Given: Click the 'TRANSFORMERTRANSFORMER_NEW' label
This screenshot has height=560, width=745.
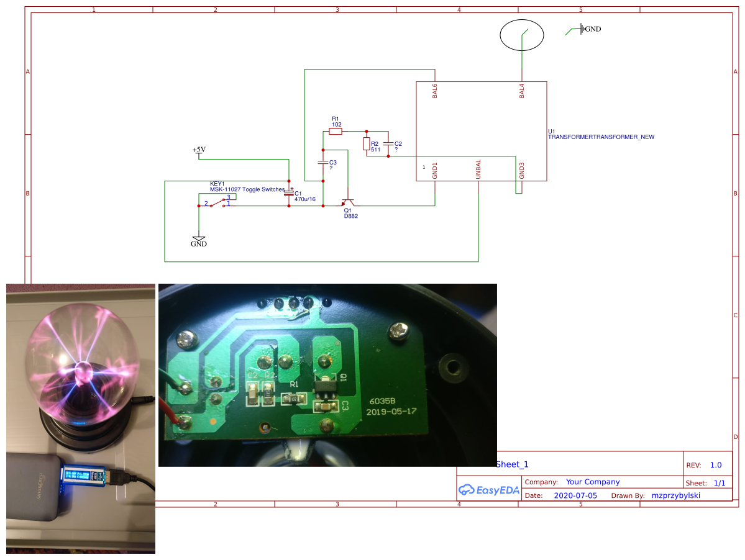Looking at the screenshot, I should point(601,137).
